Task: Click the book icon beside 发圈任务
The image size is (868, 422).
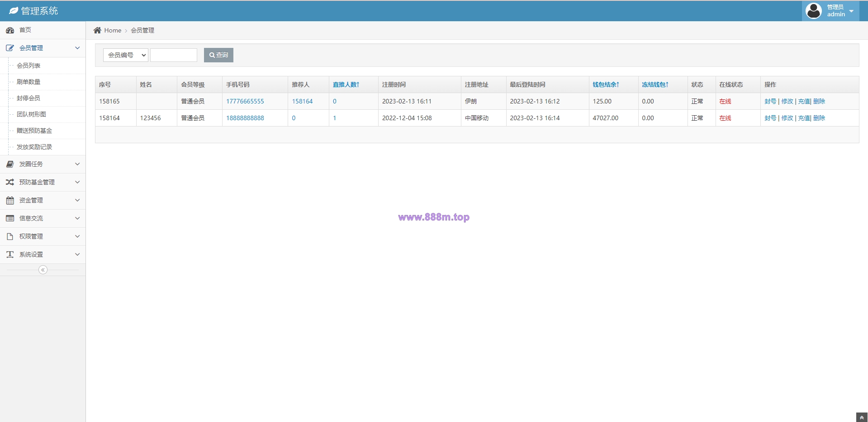Action: click(x=10, y=164)
